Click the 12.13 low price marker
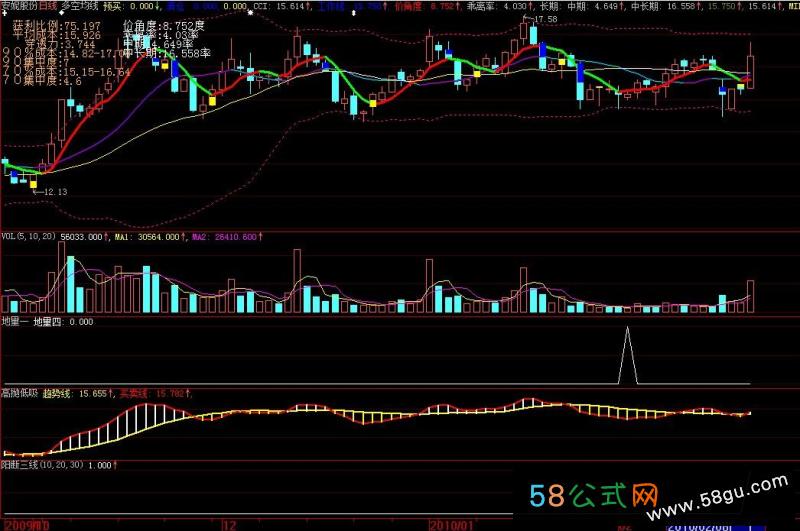 pyautogui.click(x=50, y=192)
